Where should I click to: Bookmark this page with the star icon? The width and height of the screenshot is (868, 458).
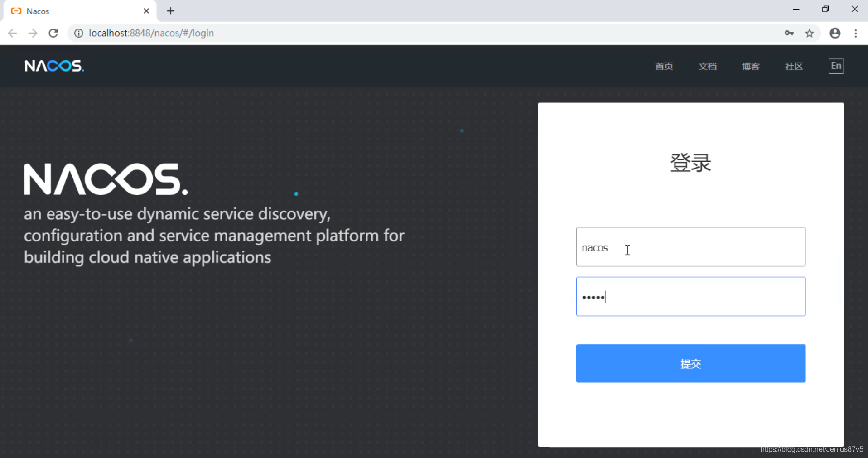[x=810, y=33]
